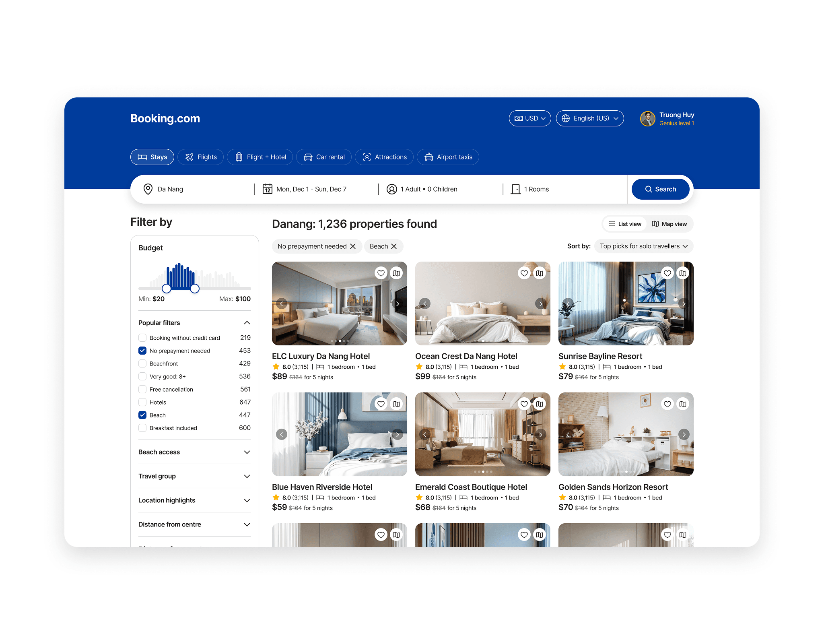Switch to Map view
Viewport: 824px width, 644px height.
coord(669,224)
